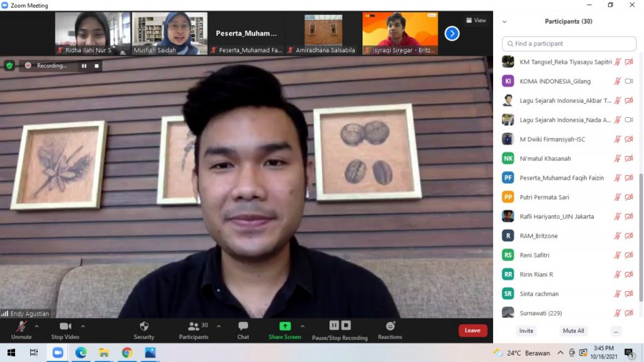
Task: Open the Security shield options
Action: pos(143,327)
